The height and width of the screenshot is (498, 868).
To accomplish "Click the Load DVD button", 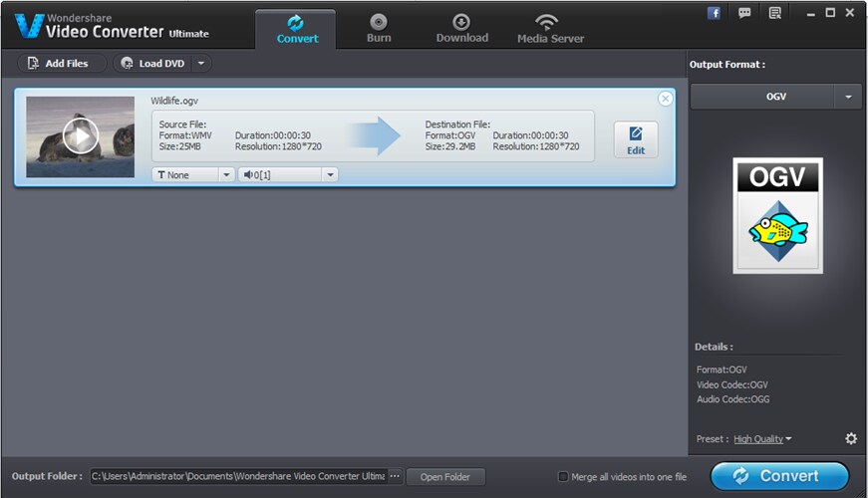I will pos(153,63).
